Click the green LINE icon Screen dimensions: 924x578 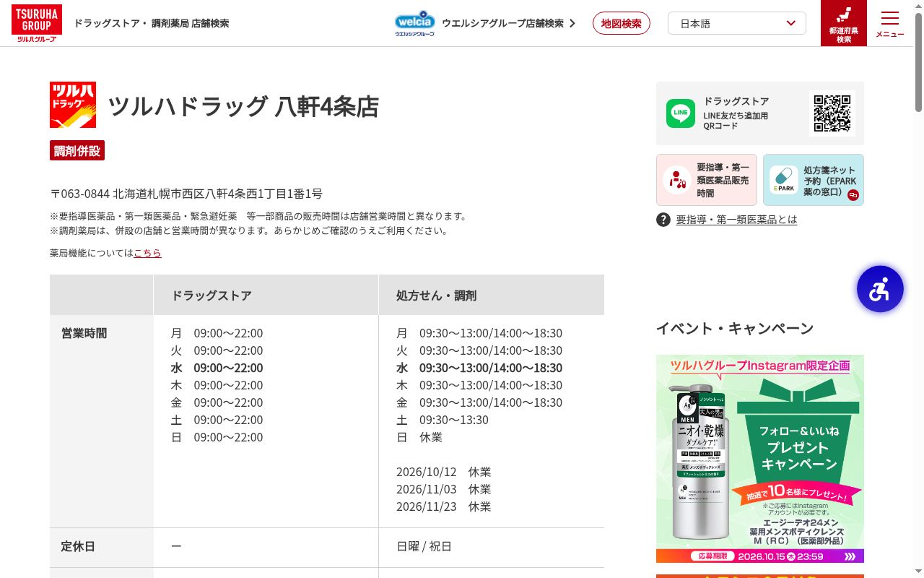(x=681, y=113)
